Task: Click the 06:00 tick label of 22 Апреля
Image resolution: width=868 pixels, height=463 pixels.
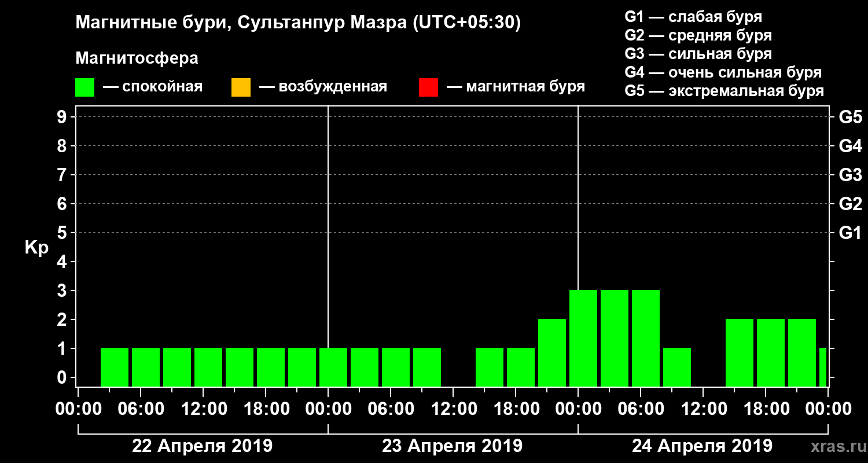Action: 141,409
